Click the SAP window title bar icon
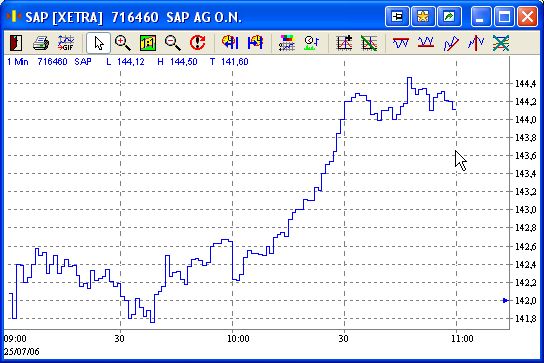This screenshot has height=363, width=544. point(14,16)
